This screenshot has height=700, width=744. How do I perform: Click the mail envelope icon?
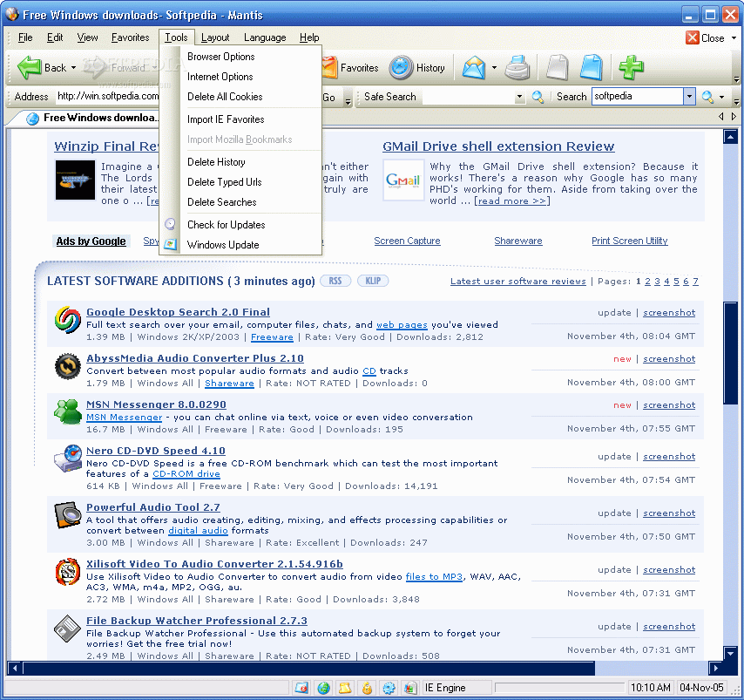[x=474, y=67]
